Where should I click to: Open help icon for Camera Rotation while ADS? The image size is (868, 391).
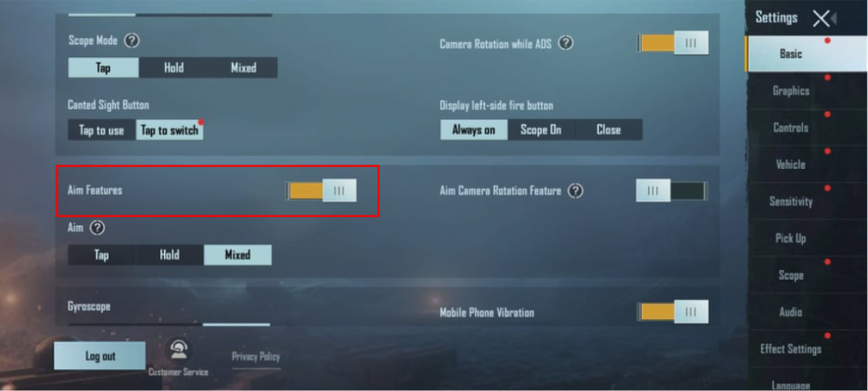[x=565, y=42]
